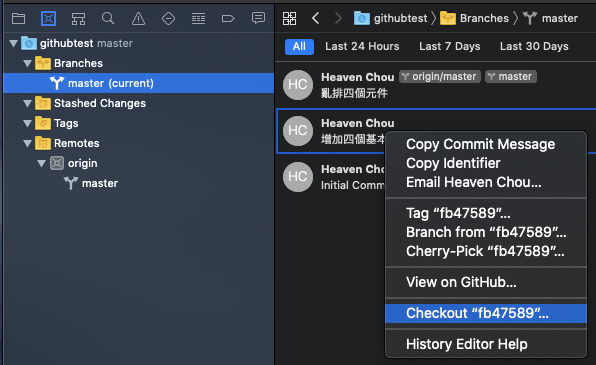Click the githubtest repository icon in sidebar
This screenshot has width=596, height=365.
pyautogui.click(x=29, y=43)
